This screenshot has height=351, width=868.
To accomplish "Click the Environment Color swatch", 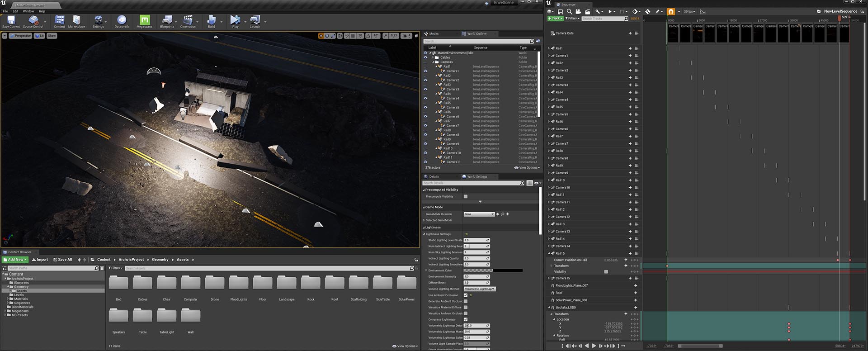I will [x=493, y=270].
